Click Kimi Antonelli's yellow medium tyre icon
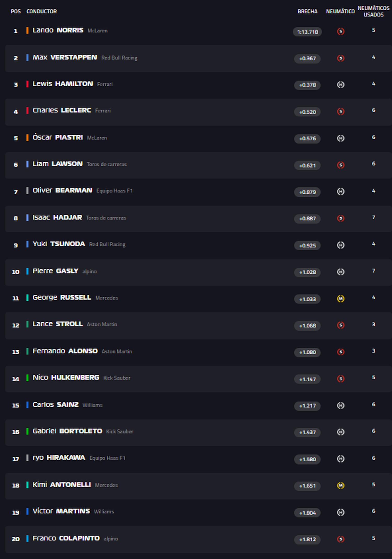Screen dimensions: 392x559 coord(341,485)
